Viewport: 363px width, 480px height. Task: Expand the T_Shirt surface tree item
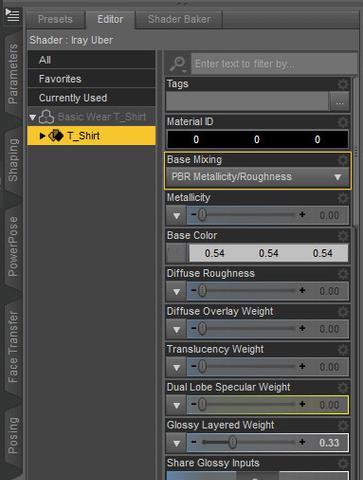pyautogui.click(x=42, y=136)
